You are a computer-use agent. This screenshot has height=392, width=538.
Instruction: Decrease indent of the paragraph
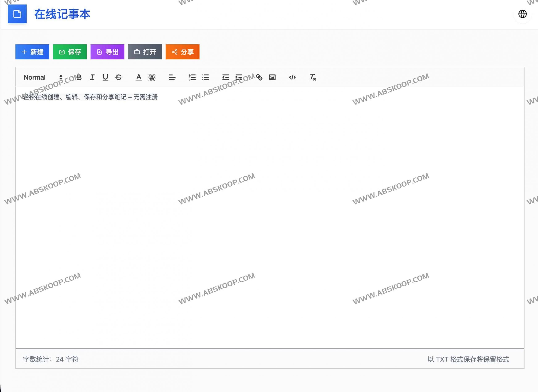click(225, 77)
